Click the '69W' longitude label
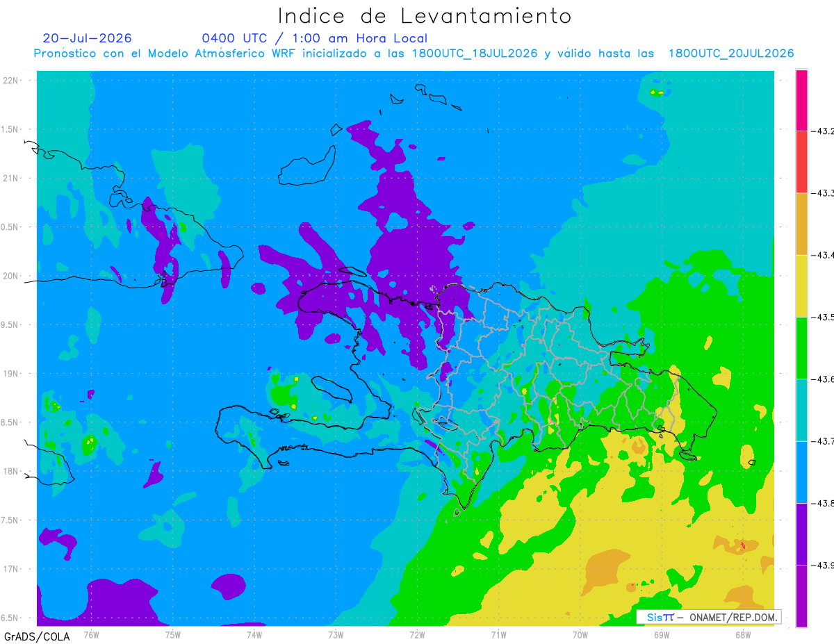The height and width of the screenshot is (644, 834). coord(661,634)
